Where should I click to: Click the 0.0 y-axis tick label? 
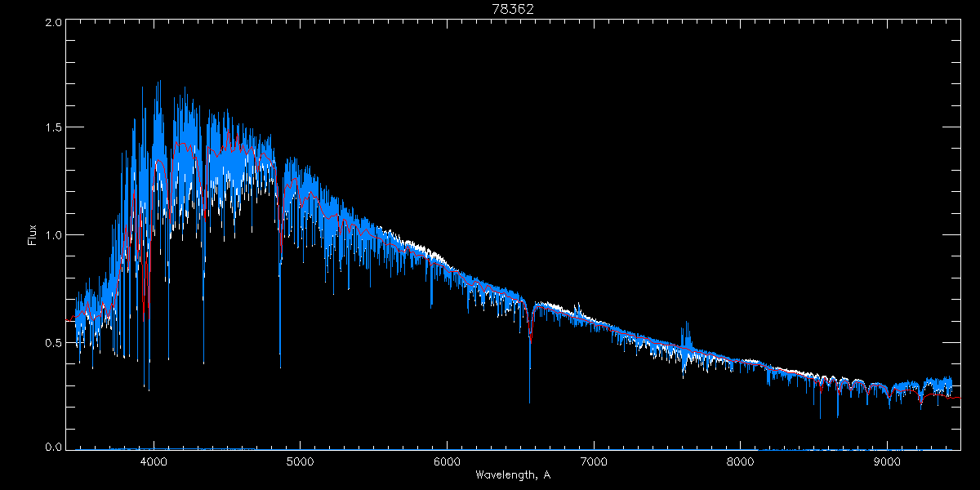point(54,448)
